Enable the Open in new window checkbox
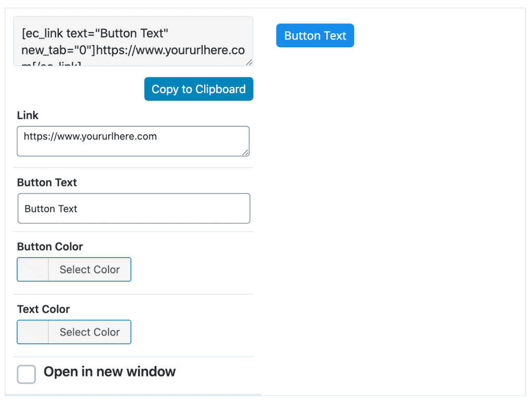This screenshot has height=403, width=532. click(x=26, y=374)
